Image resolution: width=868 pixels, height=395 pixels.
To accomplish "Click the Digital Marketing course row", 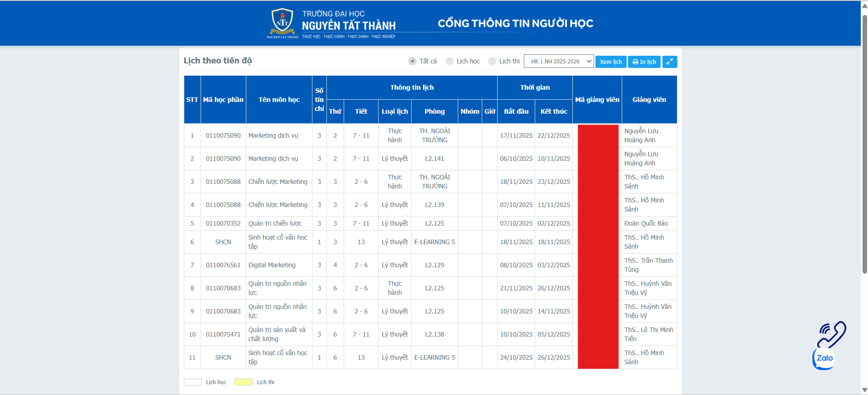I will [272, 265].
